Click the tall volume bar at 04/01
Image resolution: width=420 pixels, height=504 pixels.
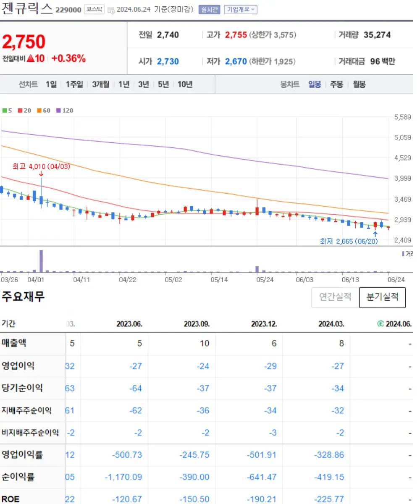[x=41, y=261]
